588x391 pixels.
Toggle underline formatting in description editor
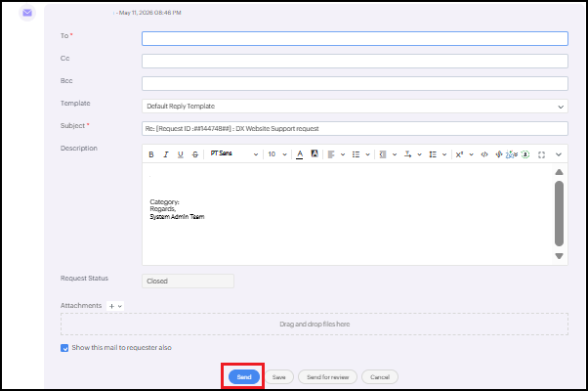point(181,154)
